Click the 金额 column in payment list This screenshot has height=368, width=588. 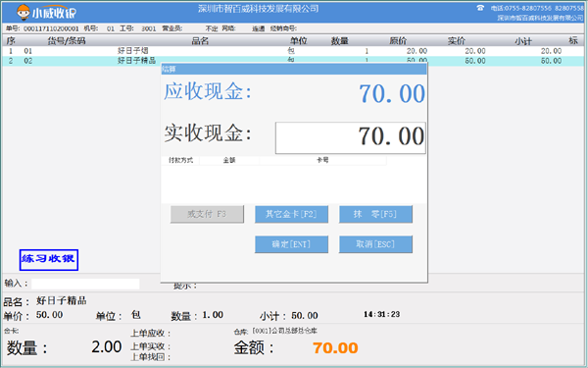tap(229, 160)
